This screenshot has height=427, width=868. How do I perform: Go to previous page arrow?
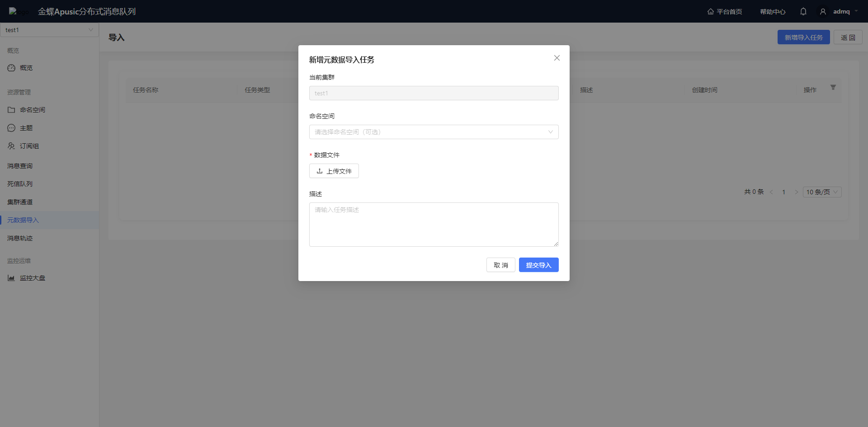(x=771, y=192)
